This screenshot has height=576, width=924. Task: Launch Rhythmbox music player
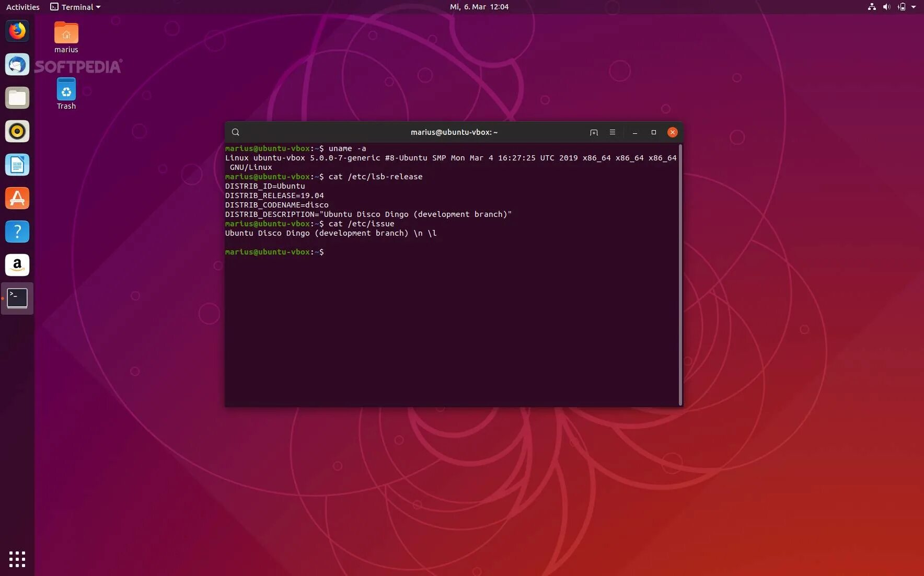[x=17, y=131]
